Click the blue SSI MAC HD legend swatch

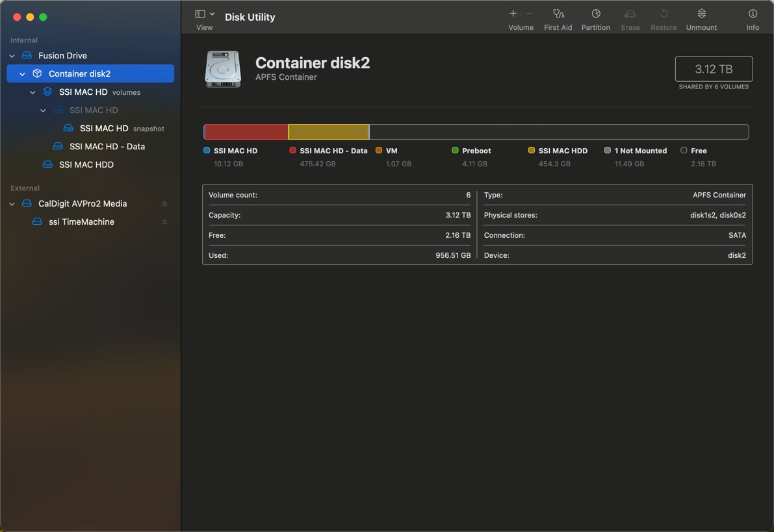207,150
